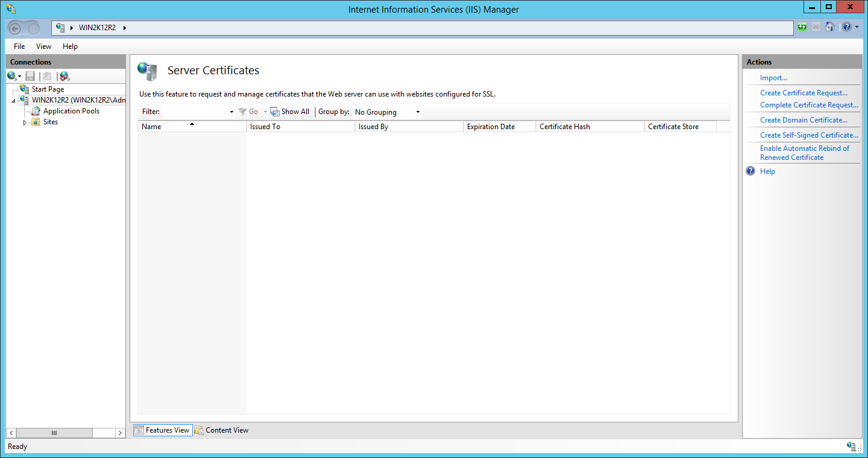
Task: Click the Up folder icon in Connections toolbar
Action: click(x=47, y=76)
